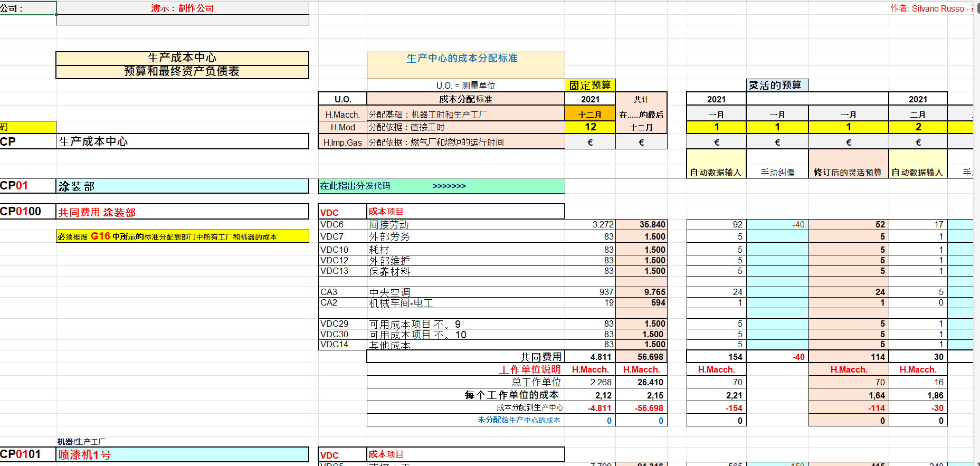Screen dimensions: 980x466
Task: Select the '成本分配标准' header cell
Action: click(x=465, y=99)
